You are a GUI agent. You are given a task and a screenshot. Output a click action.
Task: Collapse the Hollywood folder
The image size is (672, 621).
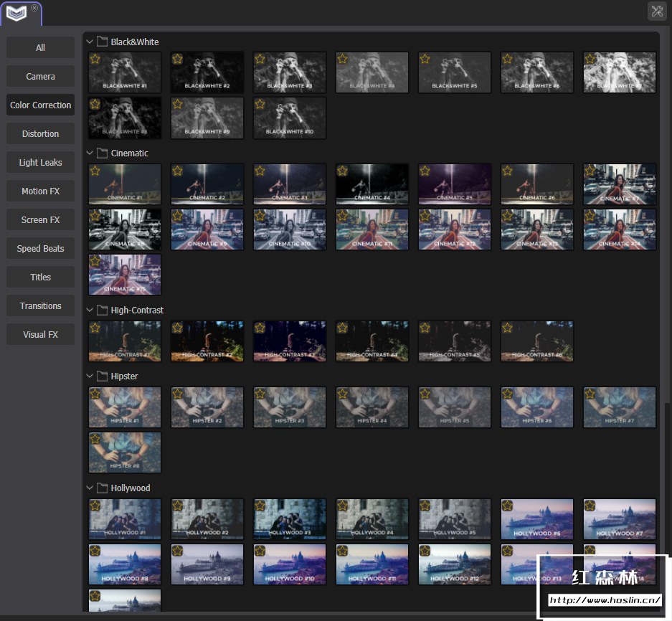[90, 488]
